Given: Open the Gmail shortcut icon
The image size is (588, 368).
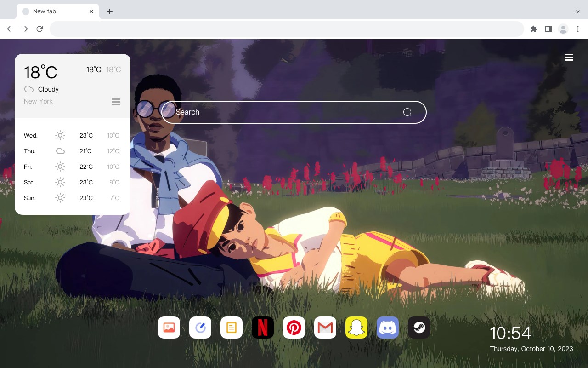Looking at the screenshot, I should click(325, 328).
